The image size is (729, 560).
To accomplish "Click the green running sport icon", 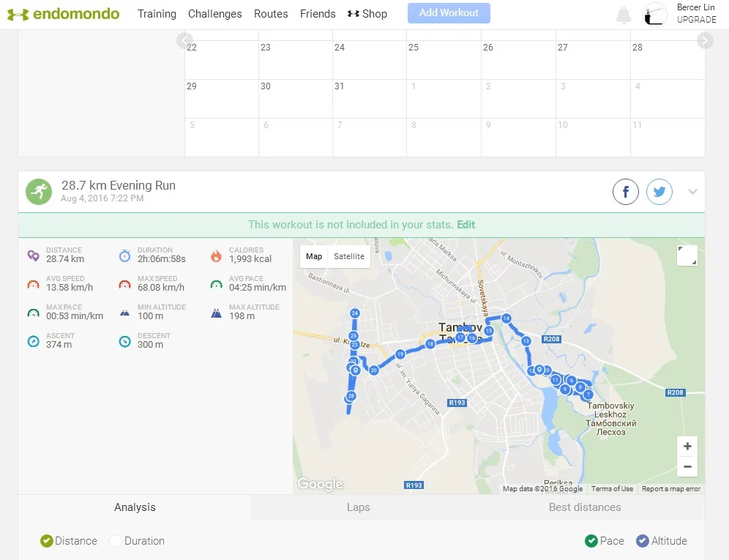I will click(39, 192).
